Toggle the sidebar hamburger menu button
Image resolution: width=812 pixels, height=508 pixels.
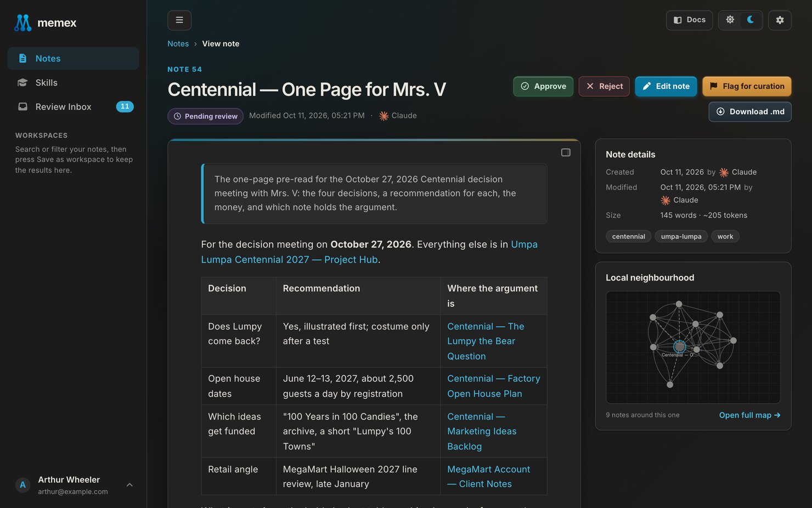coord(179,20)
